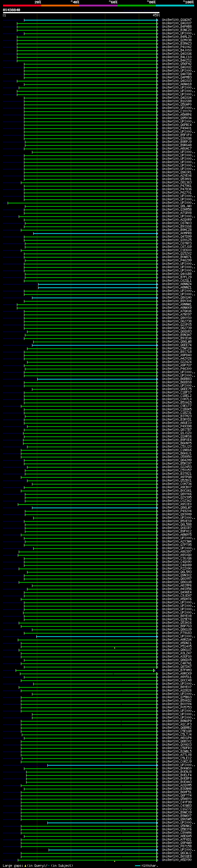Open hit UniRef100_B3NCZ0
The image size is (197, 868).
tap(176, 30)
